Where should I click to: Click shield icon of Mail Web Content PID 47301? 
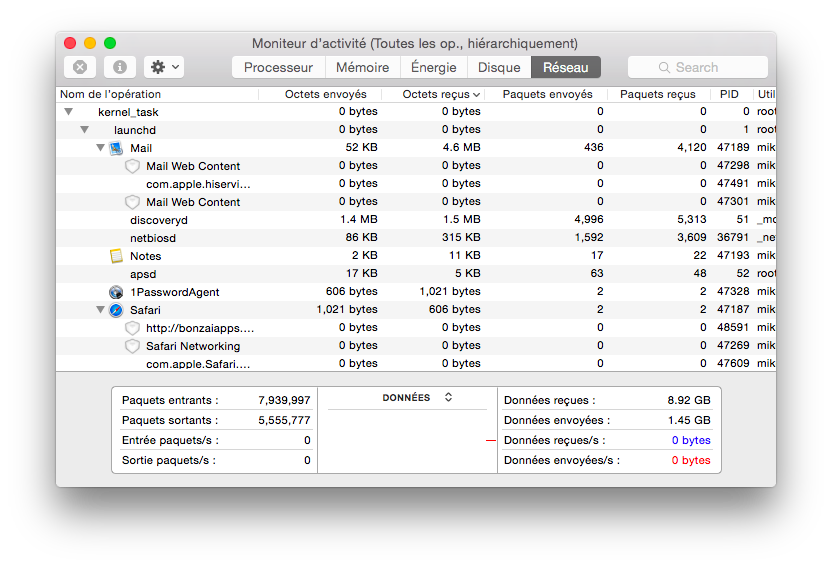(x=132, y=203)
